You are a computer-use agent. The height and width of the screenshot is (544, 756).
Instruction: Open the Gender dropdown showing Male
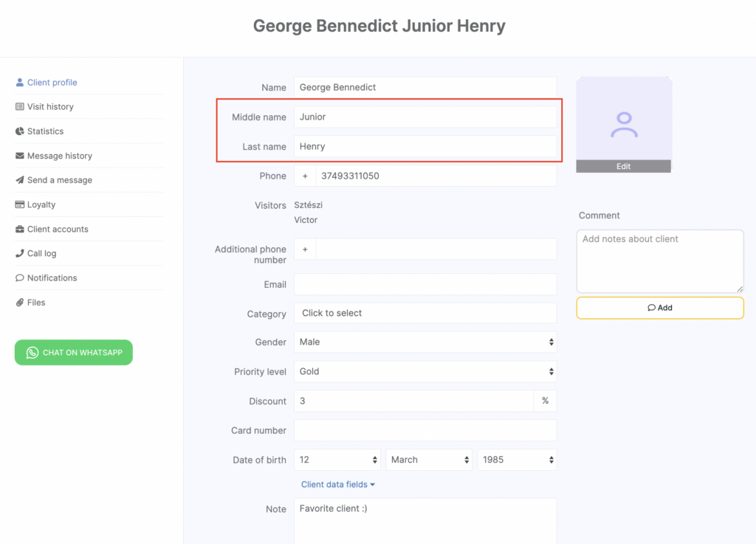click(425, 342)
